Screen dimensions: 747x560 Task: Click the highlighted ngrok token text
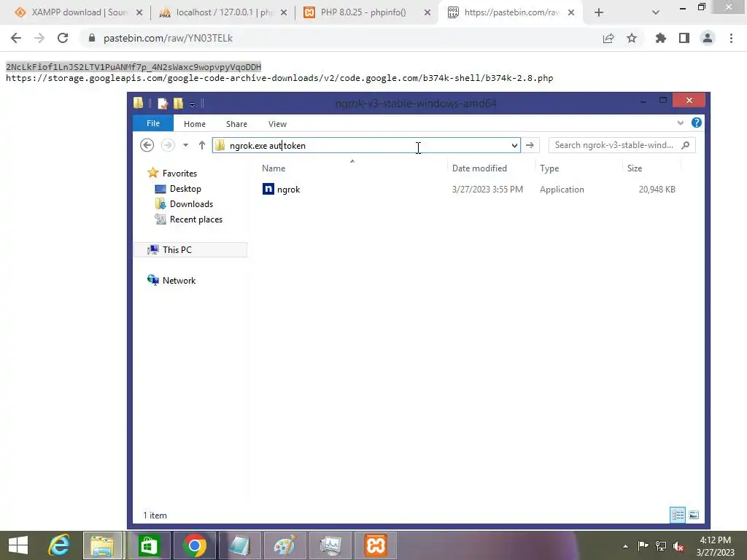click(x=133, y=66)
